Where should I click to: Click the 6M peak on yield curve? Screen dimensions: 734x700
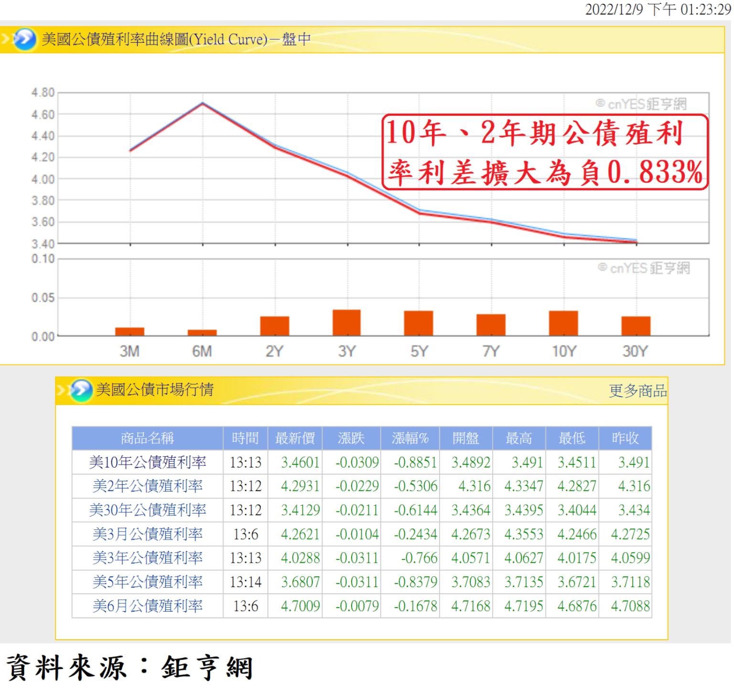[203, 103]
